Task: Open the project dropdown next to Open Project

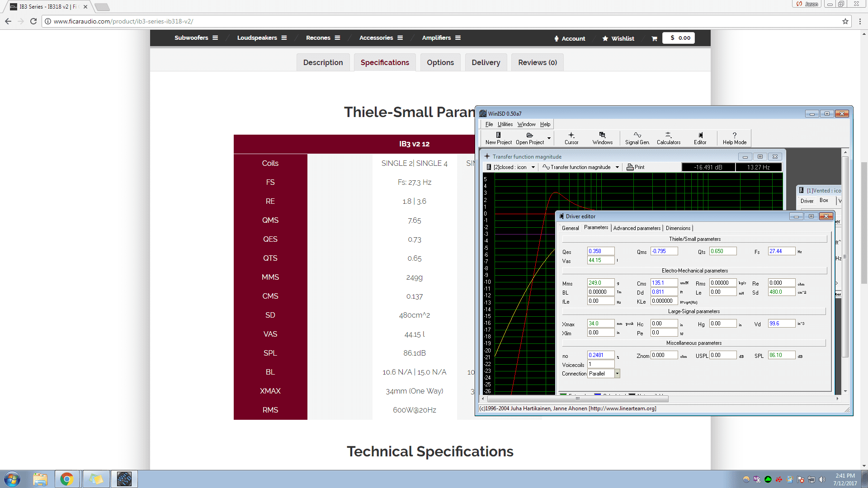Action: pos(549,138)
